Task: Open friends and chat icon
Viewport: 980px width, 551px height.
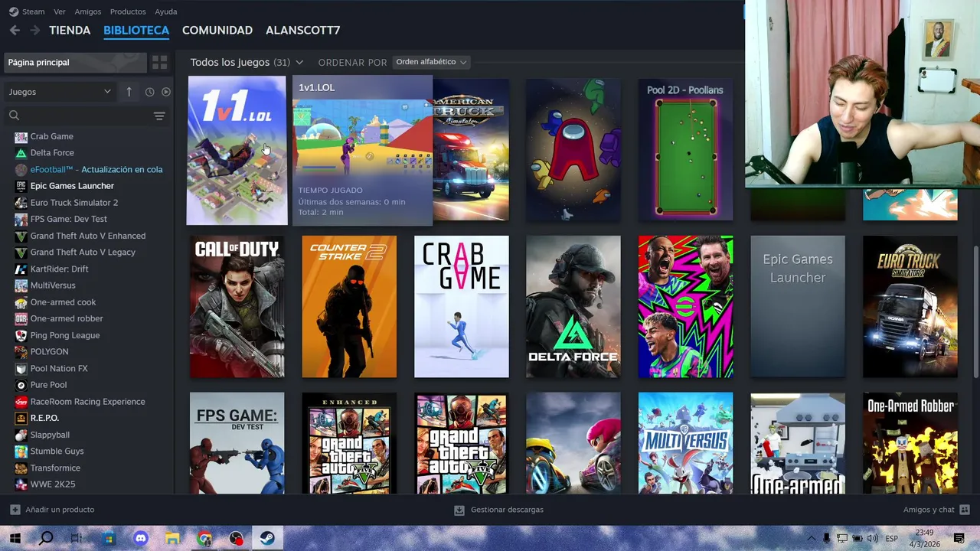Action: click(x=965, y=510)
